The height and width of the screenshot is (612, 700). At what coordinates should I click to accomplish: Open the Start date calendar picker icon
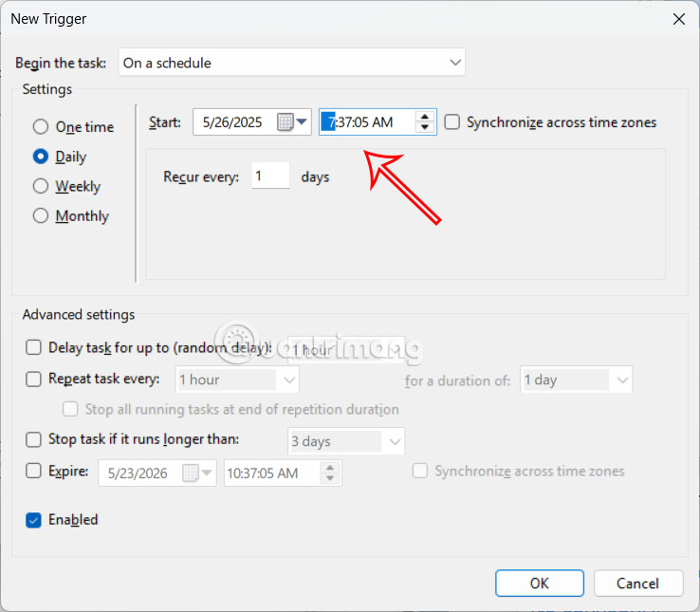(x=286, y=122)
